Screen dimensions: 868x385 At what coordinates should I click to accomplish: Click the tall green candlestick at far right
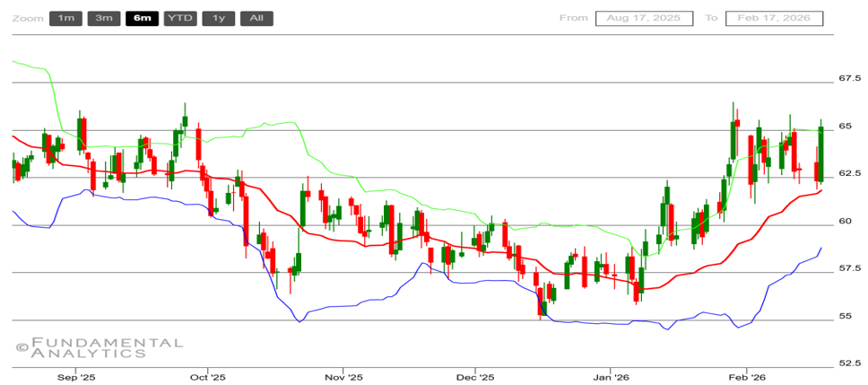(x=821, y=154)
